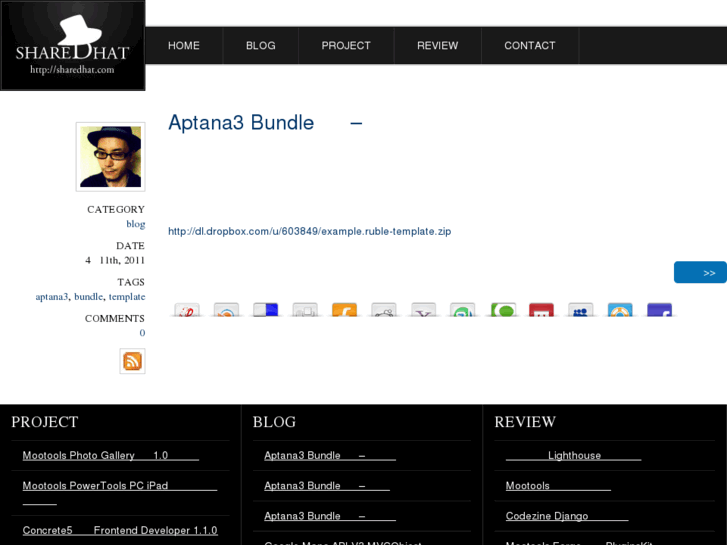Screen dimensions: 727x545
Task: Open the REVIEW navigation item
Action: pos(437,45)
